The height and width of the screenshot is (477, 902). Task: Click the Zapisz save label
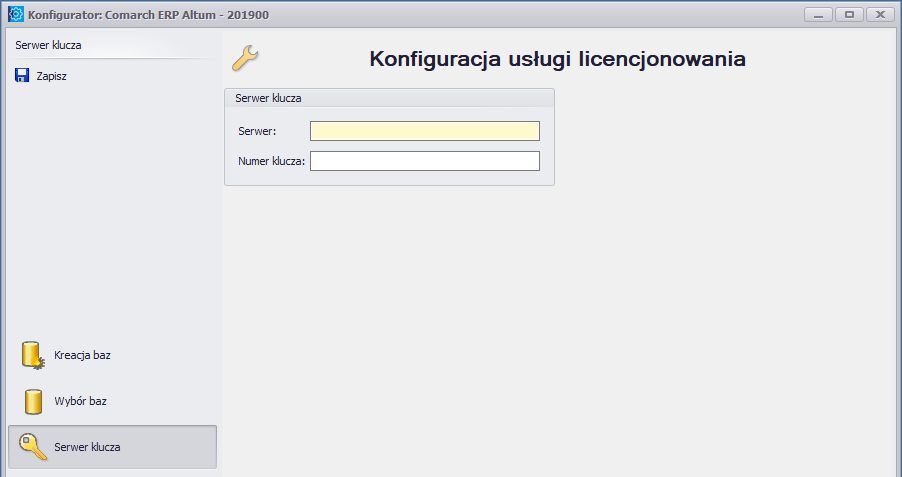pos(51,76)
